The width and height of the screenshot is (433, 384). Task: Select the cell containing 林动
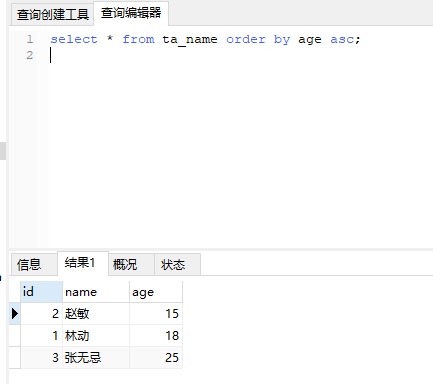pos(96,336)
